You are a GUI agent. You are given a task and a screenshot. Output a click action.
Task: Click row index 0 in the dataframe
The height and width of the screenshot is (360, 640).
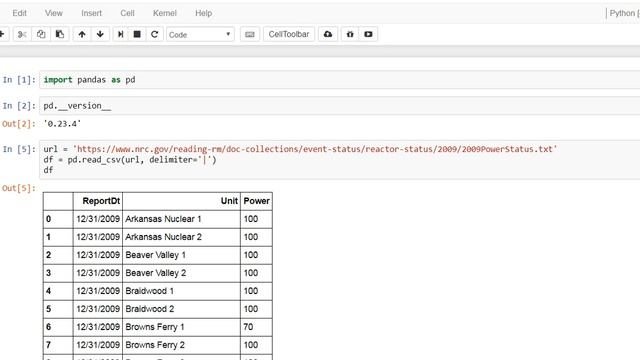click(x=58, y=219)
